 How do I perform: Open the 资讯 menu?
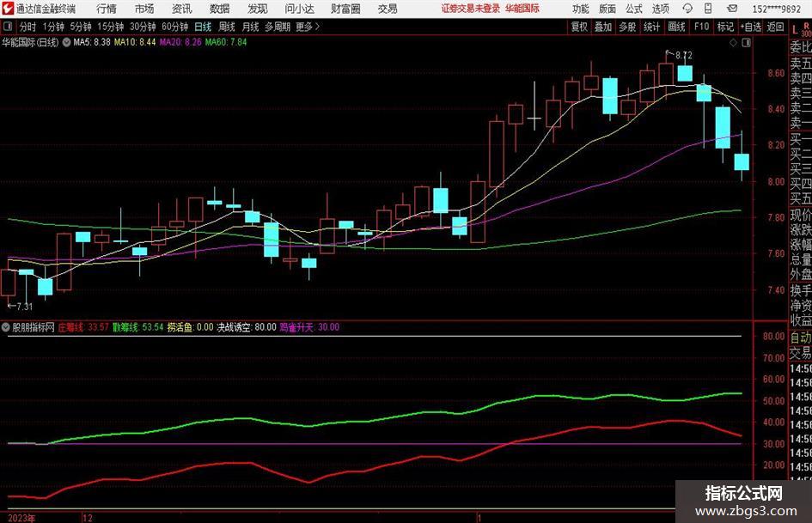[x=182, y=9]
